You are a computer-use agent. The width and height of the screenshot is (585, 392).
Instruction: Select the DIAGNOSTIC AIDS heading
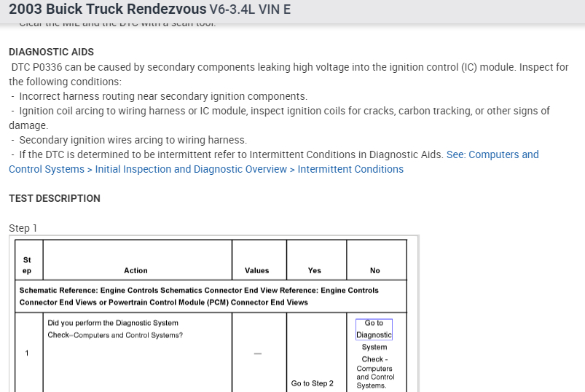click(51, 52)
